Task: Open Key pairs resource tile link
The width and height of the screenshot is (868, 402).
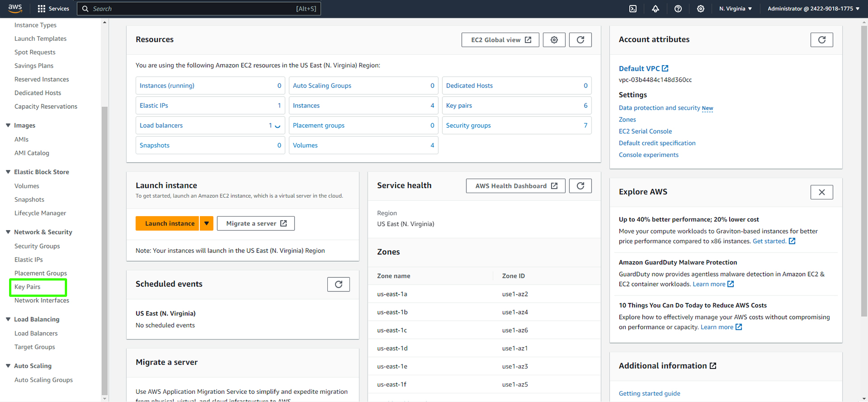Action: pyautogui.click(x=459, y=106)
